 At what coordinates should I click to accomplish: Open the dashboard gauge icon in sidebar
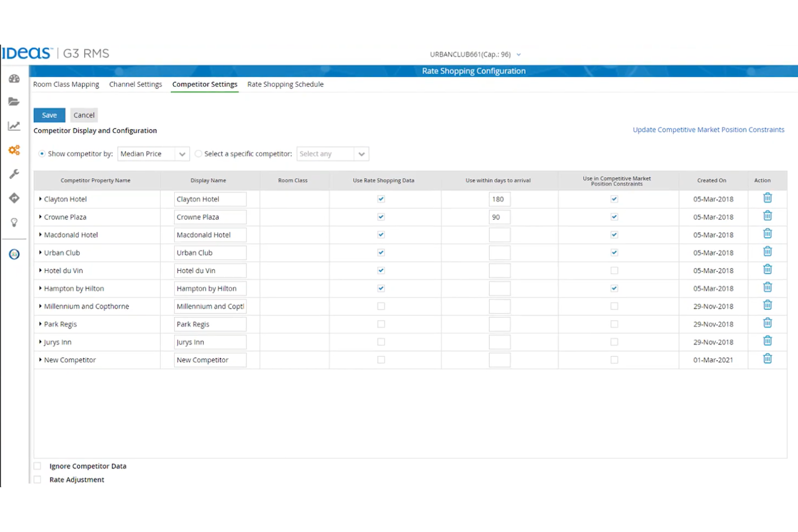pos(14,79)
